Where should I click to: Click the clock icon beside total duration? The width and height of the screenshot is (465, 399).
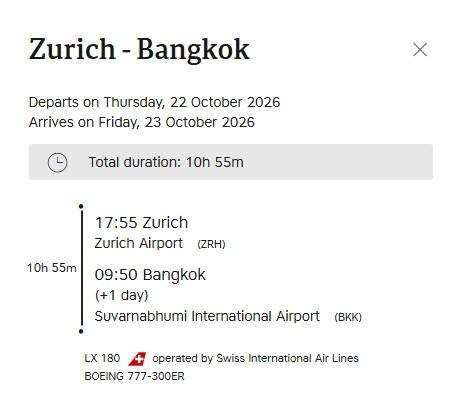pyautogui.click(x=57, y=162)
